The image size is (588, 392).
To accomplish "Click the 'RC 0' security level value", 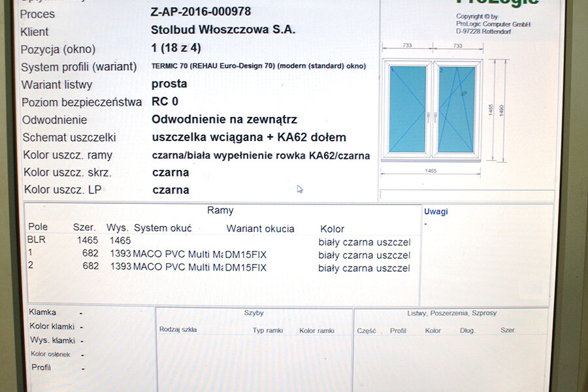I will [x=165, y=101].
